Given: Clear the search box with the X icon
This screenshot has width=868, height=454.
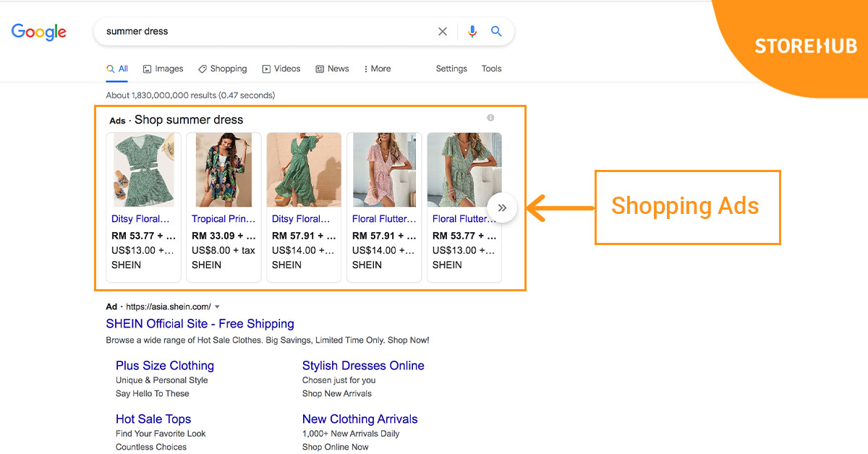Looking at the screenshot, I should [x=443, y=32].
